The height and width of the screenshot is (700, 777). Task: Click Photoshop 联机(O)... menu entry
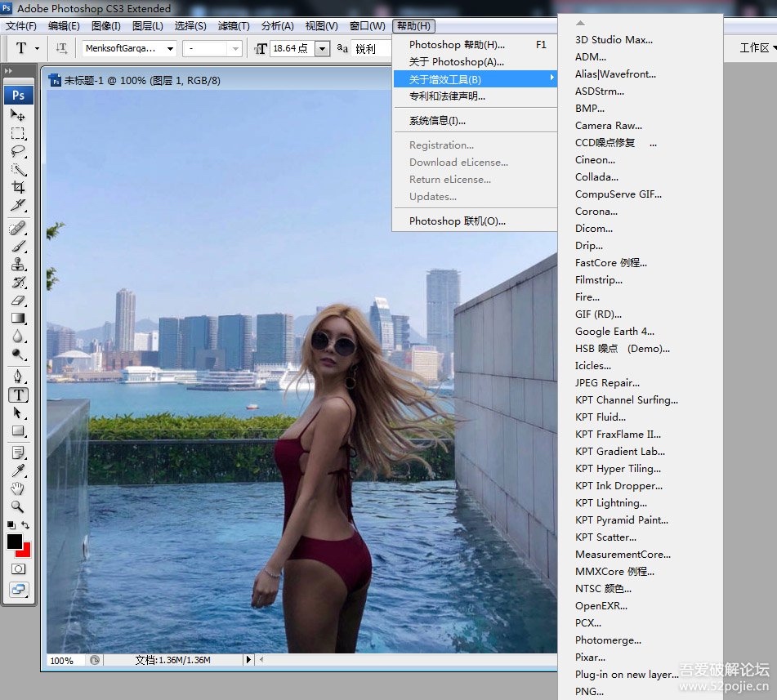(457, 221)
